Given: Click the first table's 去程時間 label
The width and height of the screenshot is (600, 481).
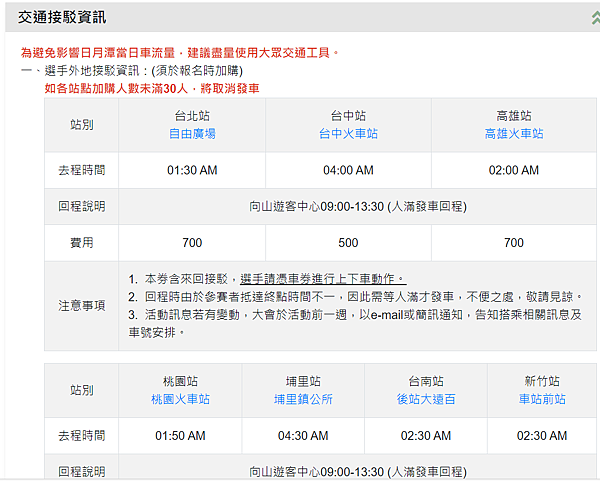Looking at the screenshot, I should pos(82,170).
